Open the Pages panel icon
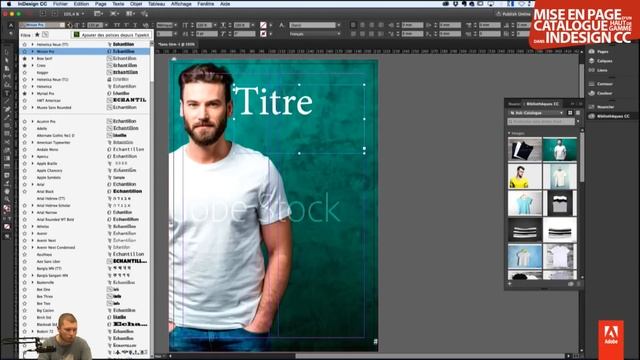Viewport: 640px width, 360px height. click(591, 51)
